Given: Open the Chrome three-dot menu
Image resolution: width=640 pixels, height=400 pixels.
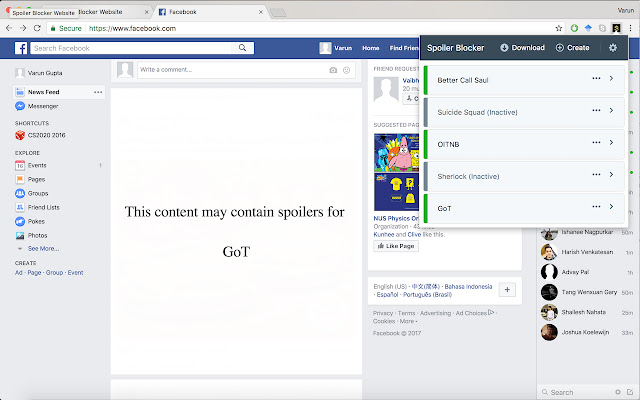Looking at the screenshot, I should (x=630, y=28).
